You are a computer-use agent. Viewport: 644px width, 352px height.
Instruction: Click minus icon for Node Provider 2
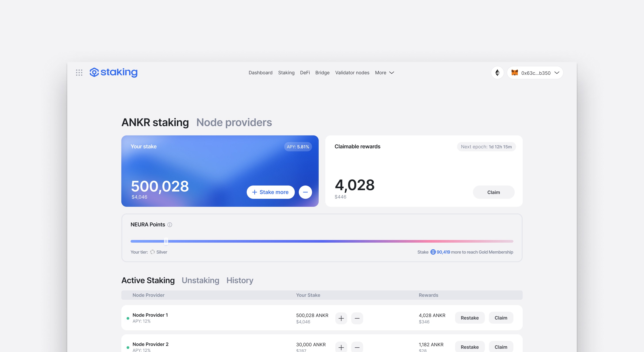(357, 347)
